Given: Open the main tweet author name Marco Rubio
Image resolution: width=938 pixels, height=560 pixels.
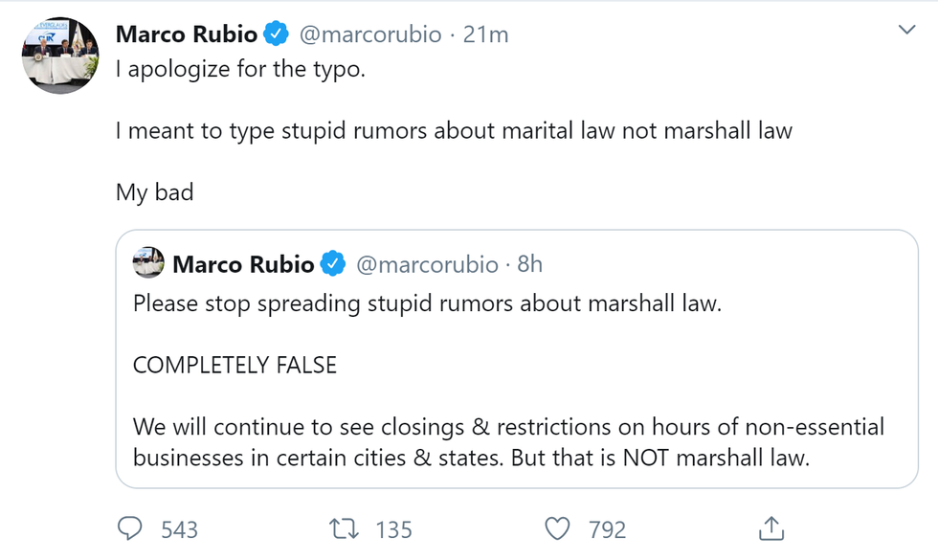Looking at the screenshot, I should tap(187, 35).
